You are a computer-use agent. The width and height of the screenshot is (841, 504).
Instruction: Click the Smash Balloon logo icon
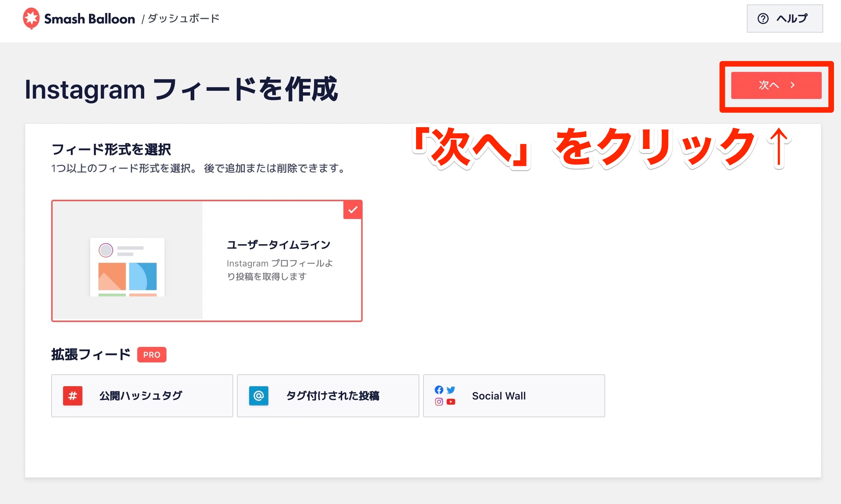point(31,18)
